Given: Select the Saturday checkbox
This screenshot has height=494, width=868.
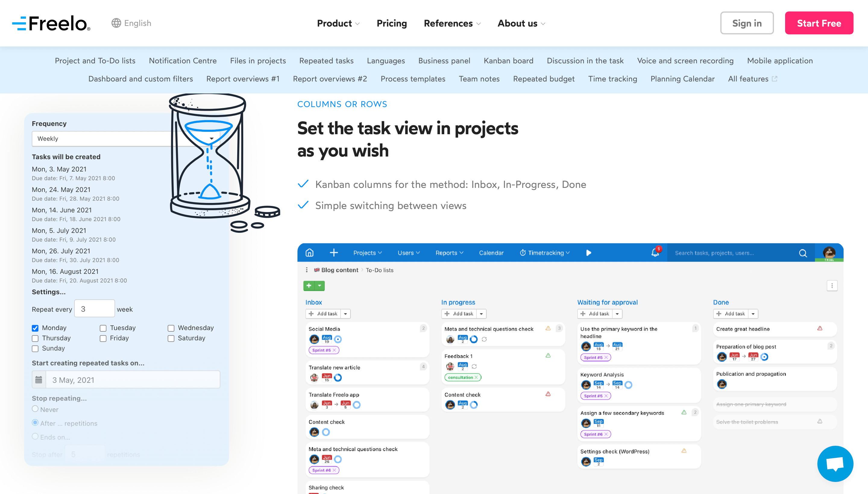Looking at the screenshot, I should click(x=171, y=338).
